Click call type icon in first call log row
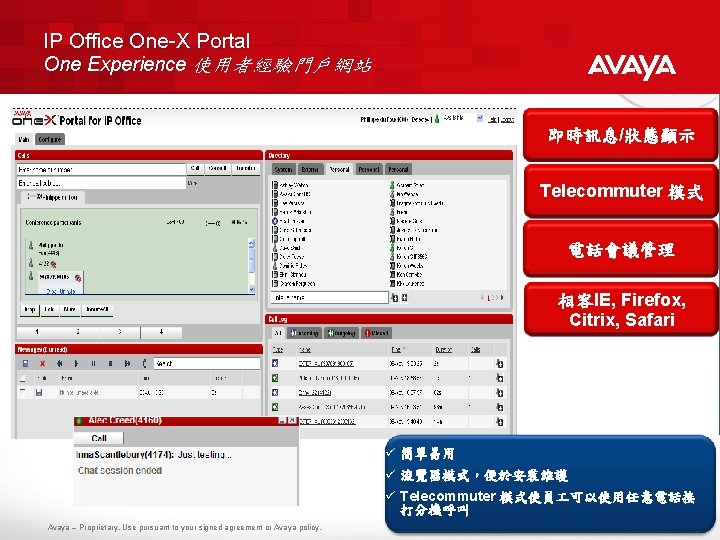 coord(275,363)
